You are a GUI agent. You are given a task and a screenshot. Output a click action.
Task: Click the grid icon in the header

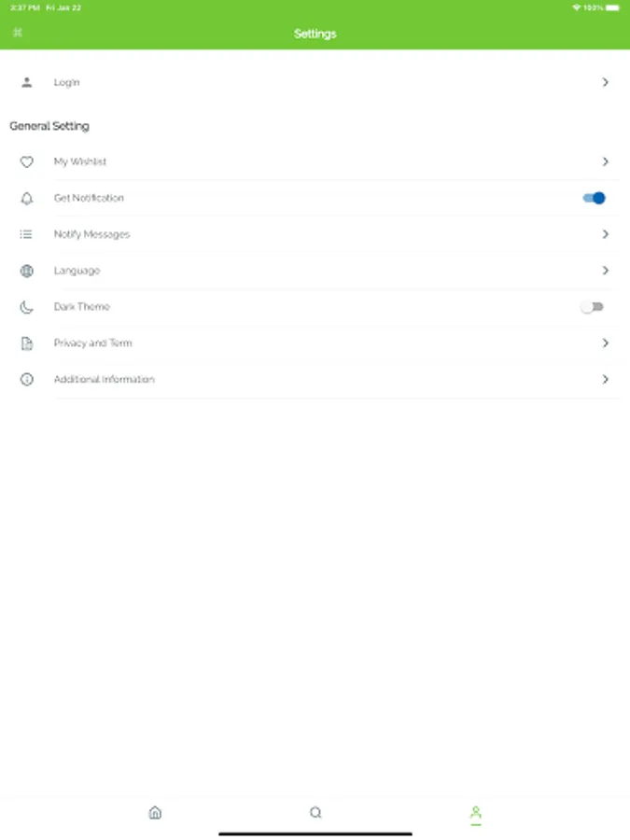[x=17, y=33]
